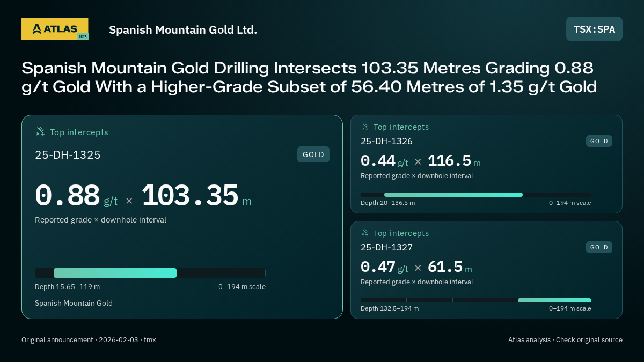Image resolution: width=644 pixels, height=362 pixels.
Task: Click the headline about 103.35 metres drilling
Action: pyautogui.click(x=309, y=77)
